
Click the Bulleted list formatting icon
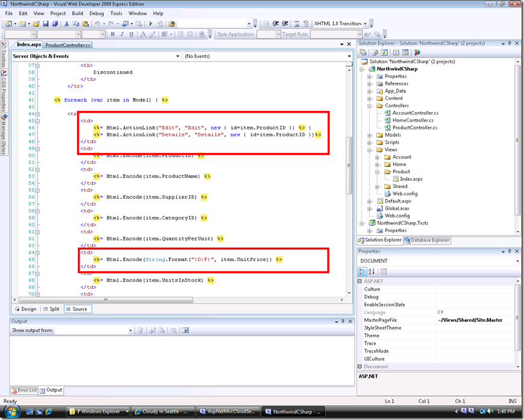coord(181,34)
